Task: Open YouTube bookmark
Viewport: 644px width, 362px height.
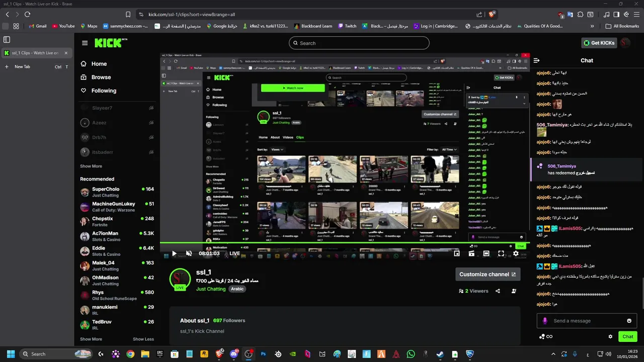Action: (x=63, y=26)
